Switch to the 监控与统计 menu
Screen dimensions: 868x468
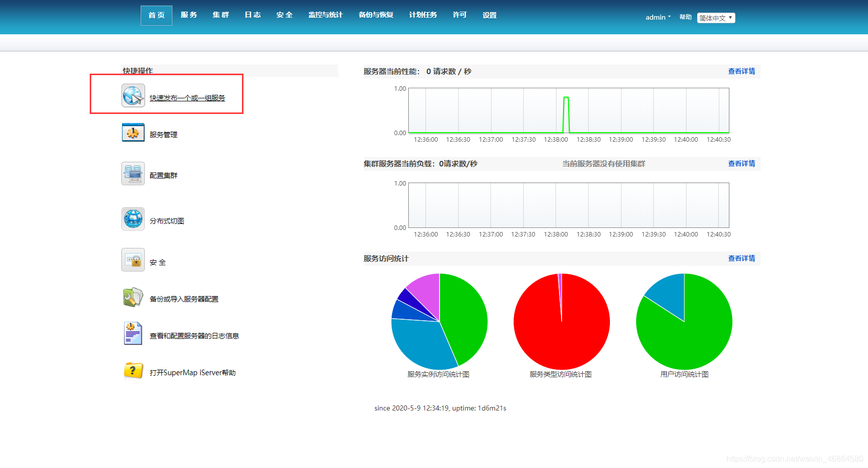pos(325,15)
